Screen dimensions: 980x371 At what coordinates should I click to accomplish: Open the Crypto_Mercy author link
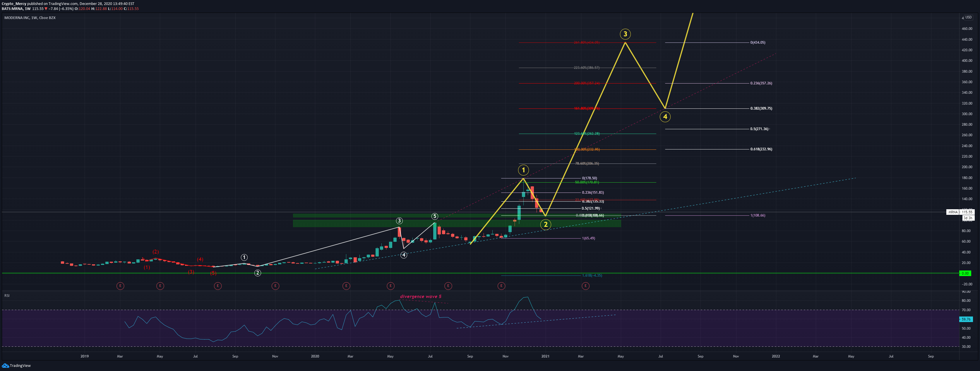point(14,4)
